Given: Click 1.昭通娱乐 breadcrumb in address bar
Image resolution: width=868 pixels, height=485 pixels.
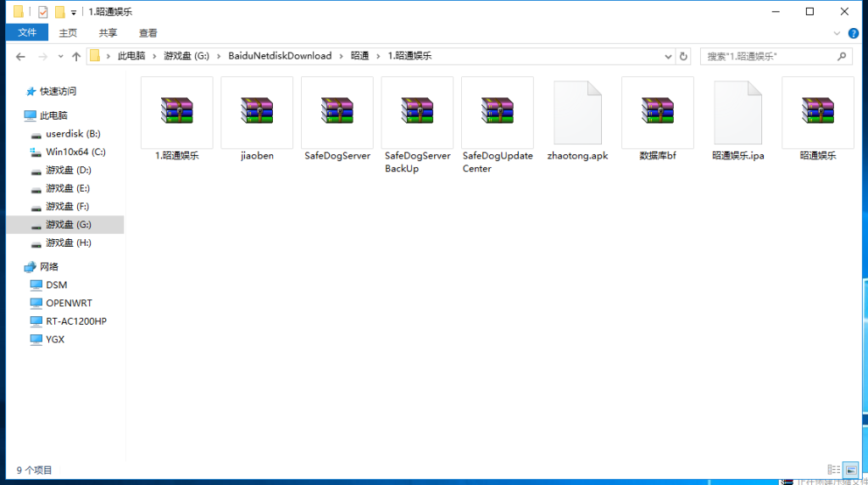Looking at the screenshot, I should point(409,56).
